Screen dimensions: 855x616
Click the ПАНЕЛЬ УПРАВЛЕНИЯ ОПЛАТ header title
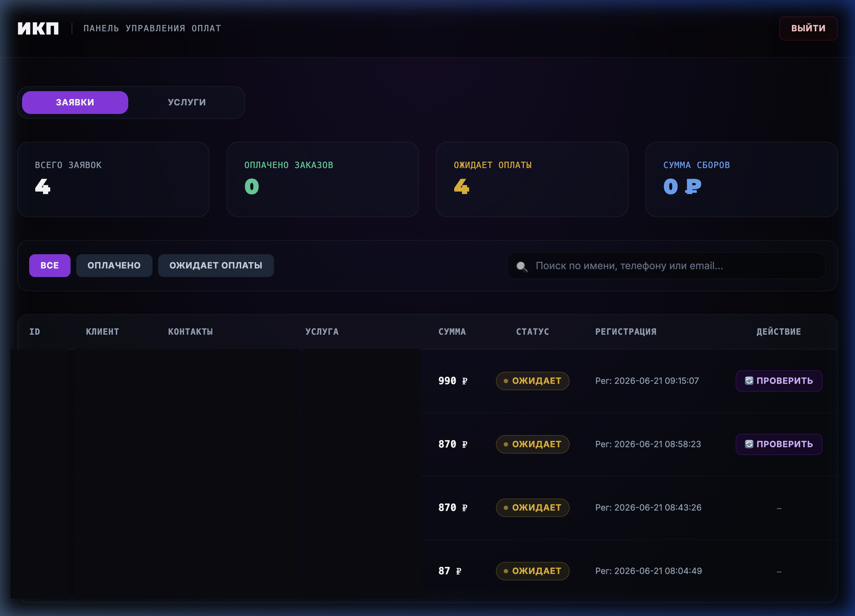(152, 28)
